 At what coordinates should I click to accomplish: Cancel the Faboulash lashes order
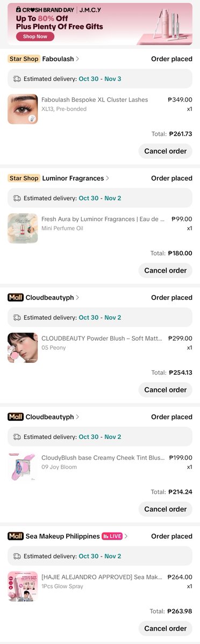(165, 151)
